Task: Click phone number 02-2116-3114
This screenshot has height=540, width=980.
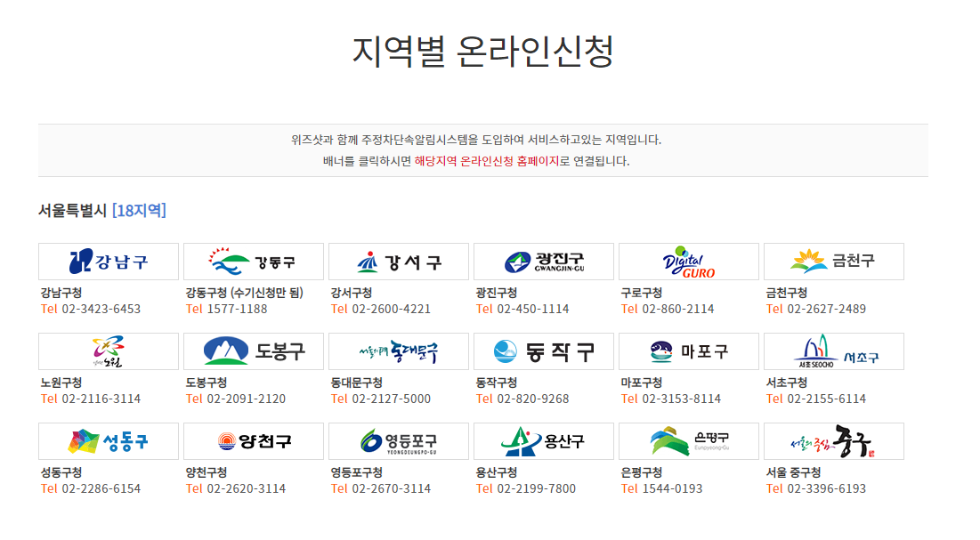Action: 101,399
